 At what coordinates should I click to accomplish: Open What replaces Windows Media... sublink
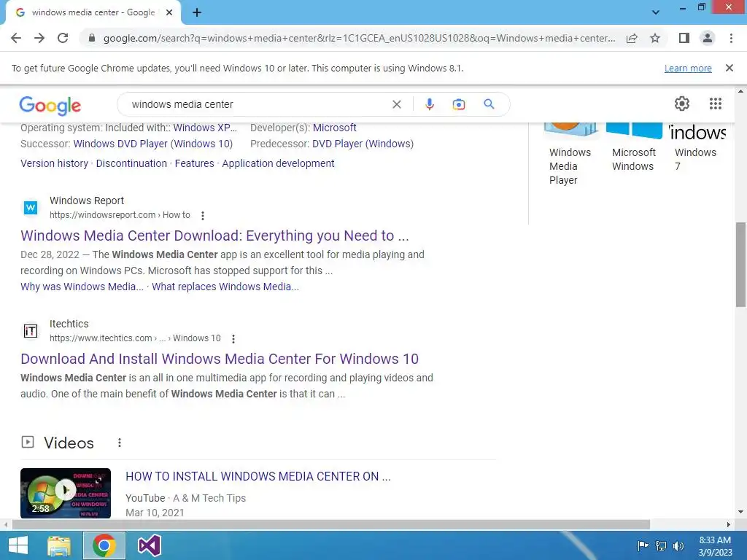[225, 287]
